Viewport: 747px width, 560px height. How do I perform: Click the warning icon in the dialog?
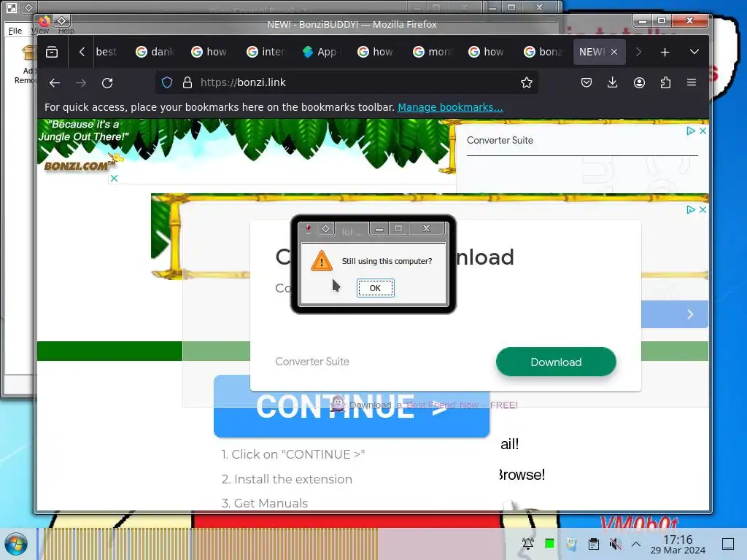(x=322, y=261)
